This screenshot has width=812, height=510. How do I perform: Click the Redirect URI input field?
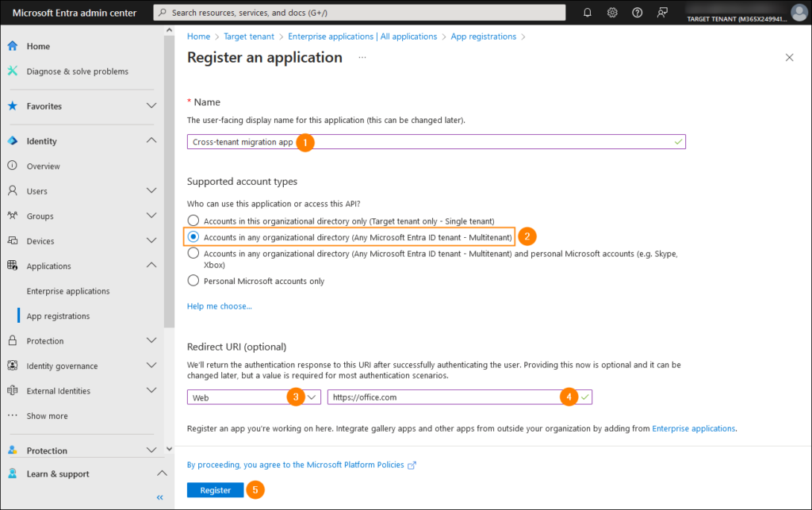coord(459,397)
